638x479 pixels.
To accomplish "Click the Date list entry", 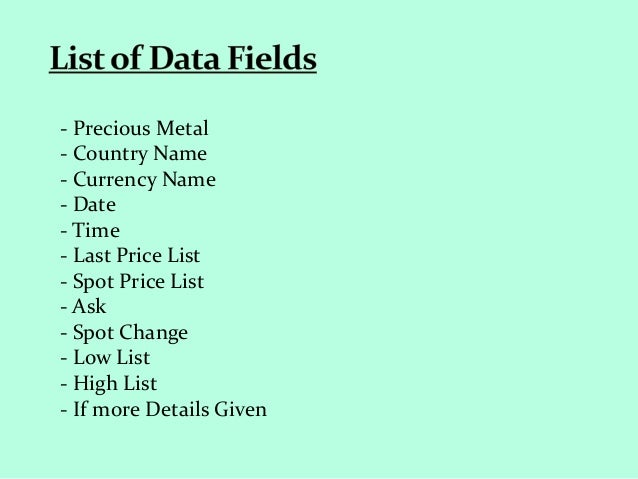I will 88,204.
